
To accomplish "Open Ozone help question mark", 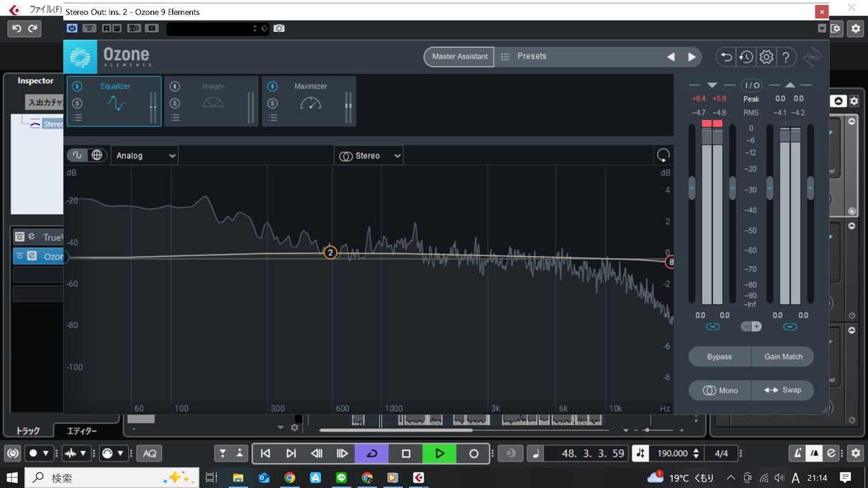I will tap(786, 57).
